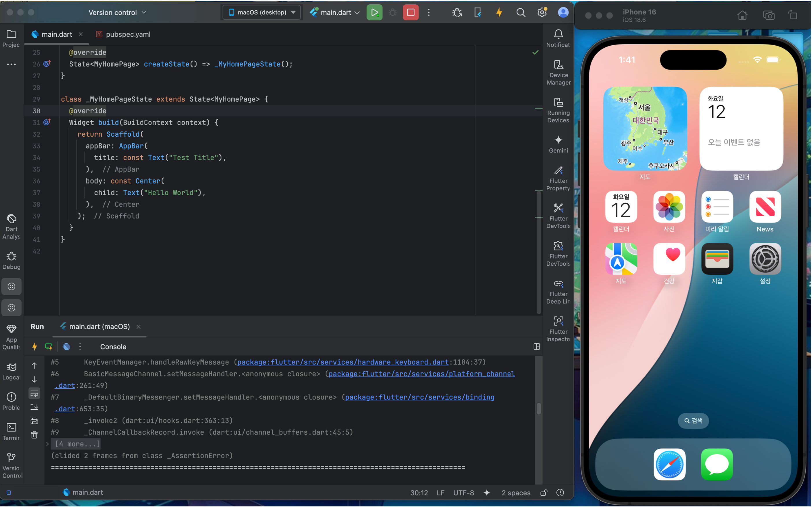
Task: Click the Hot Restart icon in Run panel
Action: (x=49, y=346)
